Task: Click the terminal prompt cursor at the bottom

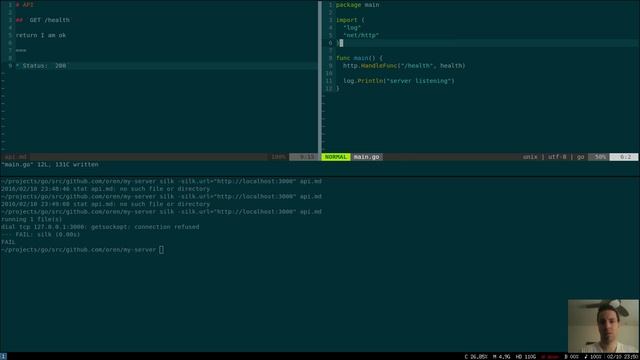Action: [162, 250]
